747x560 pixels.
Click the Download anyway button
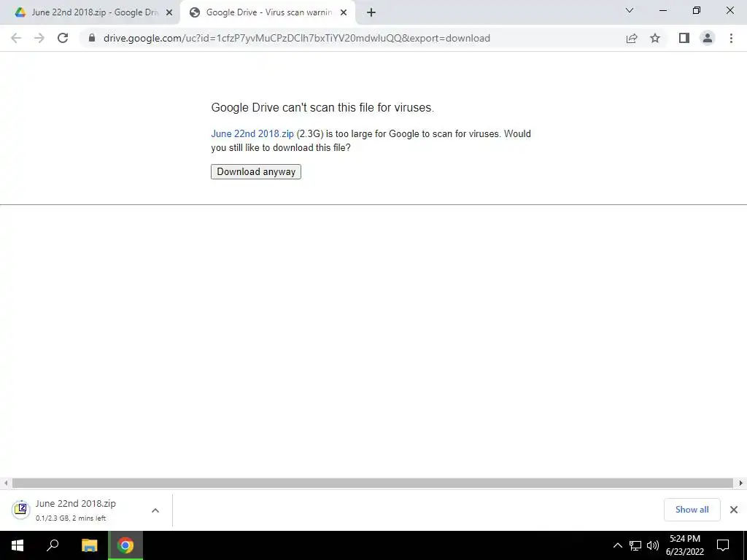256,172
